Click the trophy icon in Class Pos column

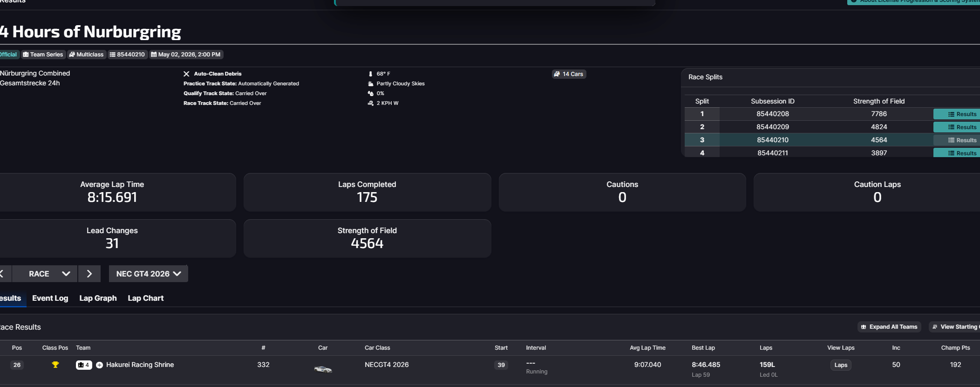[55, 365]
